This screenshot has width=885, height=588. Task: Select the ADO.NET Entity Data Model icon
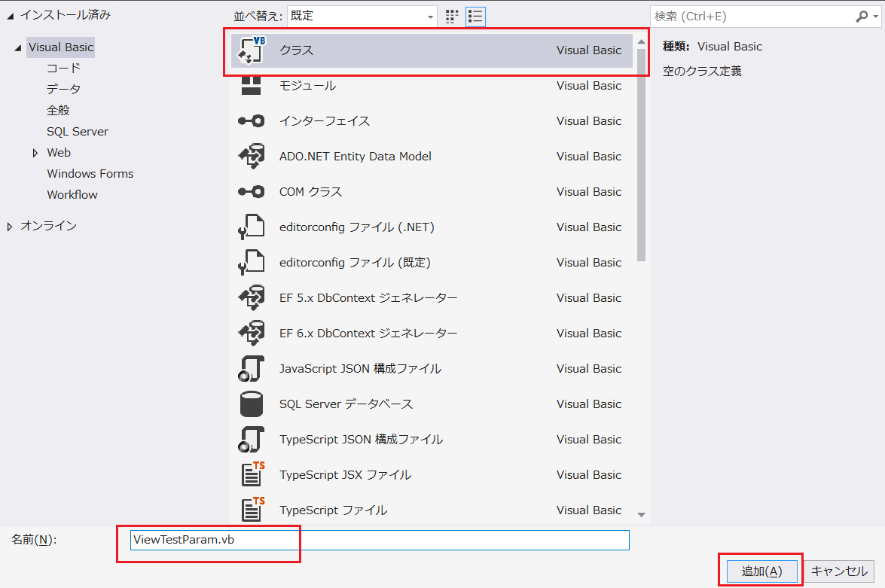click(251, 156)
